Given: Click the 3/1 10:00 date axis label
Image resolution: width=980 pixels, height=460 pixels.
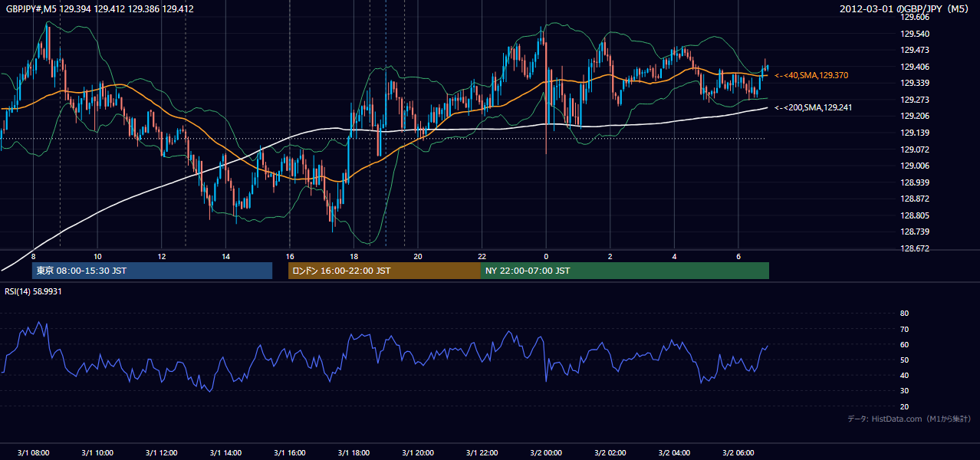Looking at the screenshot, I should [97, 452].
